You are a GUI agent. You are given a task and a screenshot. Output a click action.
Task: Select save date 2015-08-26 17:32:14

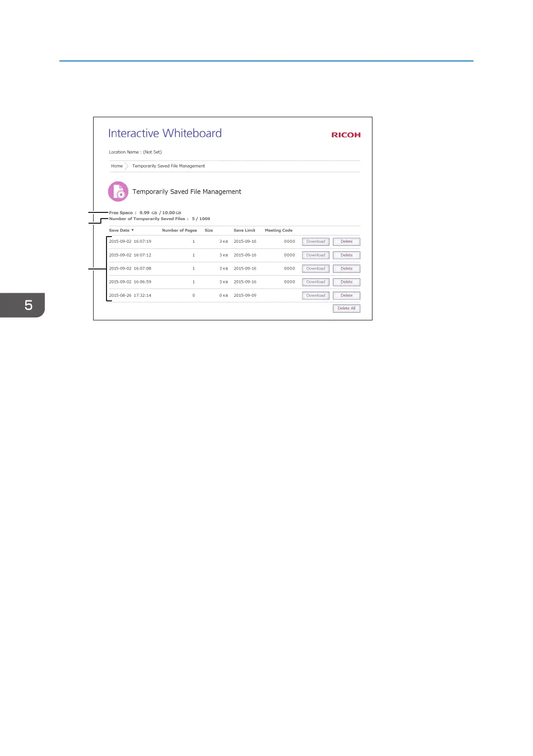point(130,295)
